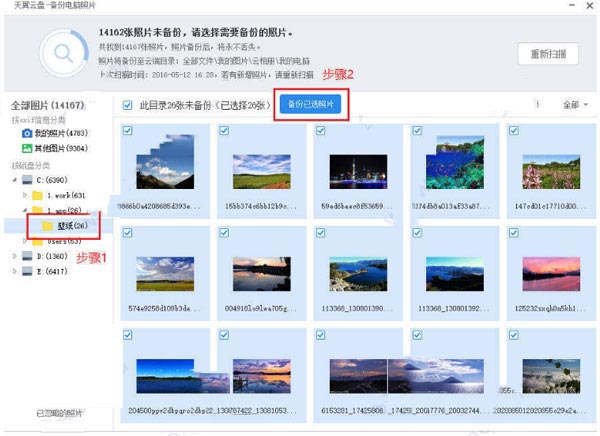Click the C: drive icon
Image resolution: width=600 pixels, height=436 pixels.
27,180
